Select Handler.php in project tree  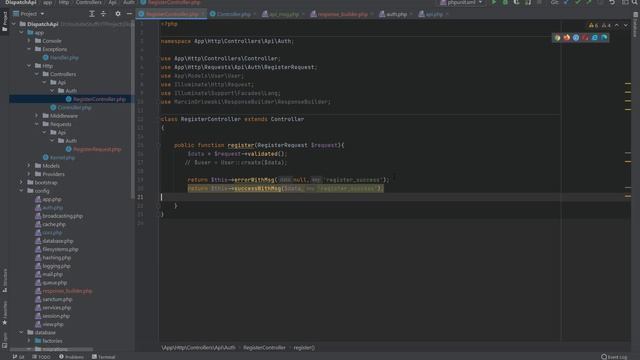64,58
